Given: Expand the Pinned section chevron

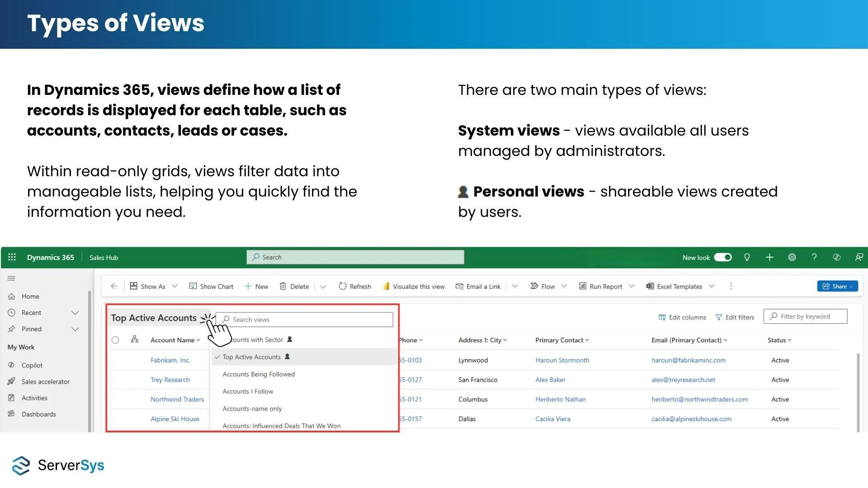Looking at the screenshot, I should point(75,329).
